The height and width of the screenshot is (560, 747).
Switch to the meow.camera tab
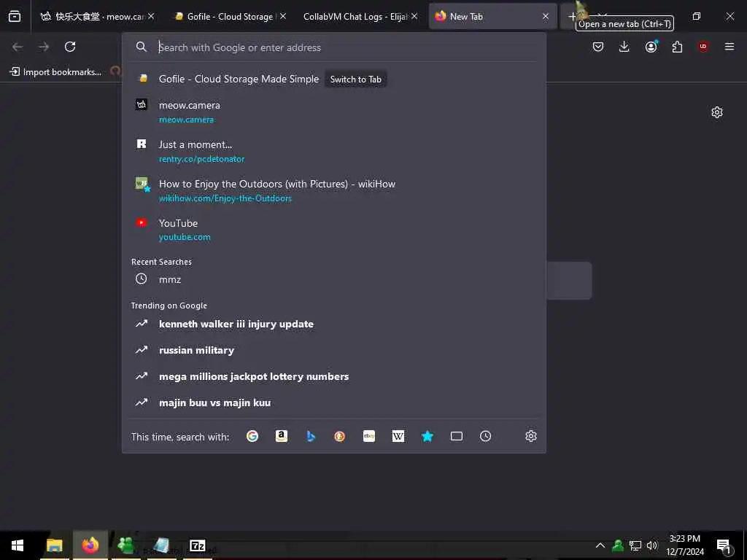point(99,17)
